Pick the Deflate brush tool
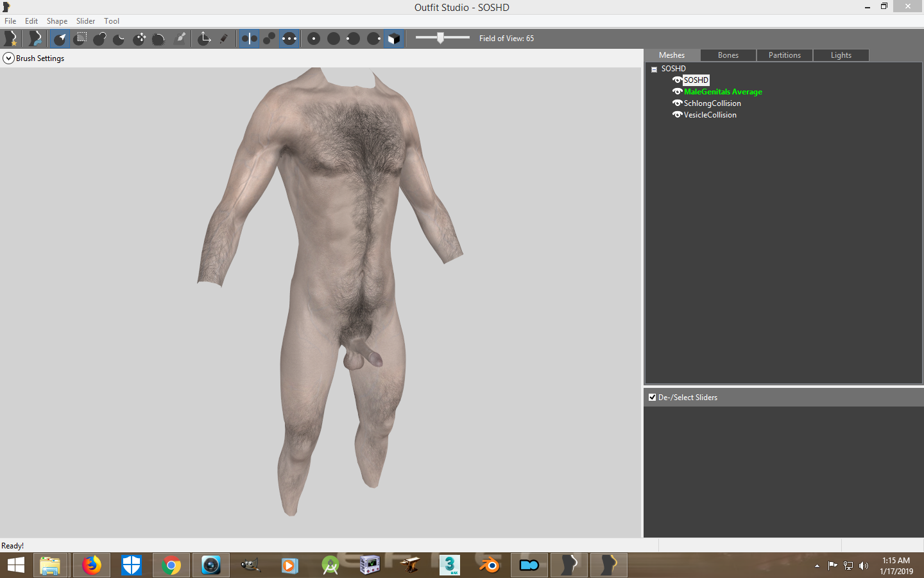The image size is (924, 578). pyautogui.click(x=119, y=39)
